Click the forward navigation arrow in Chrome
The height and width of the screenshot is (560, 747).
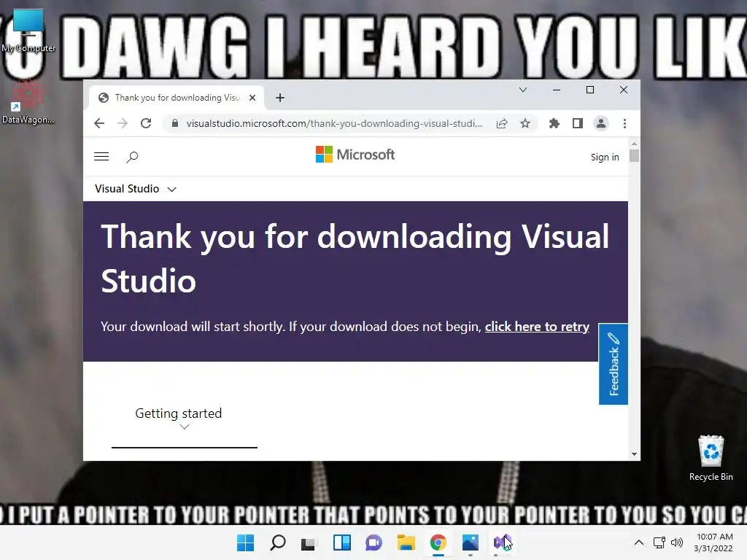click(x=123, y=123)
